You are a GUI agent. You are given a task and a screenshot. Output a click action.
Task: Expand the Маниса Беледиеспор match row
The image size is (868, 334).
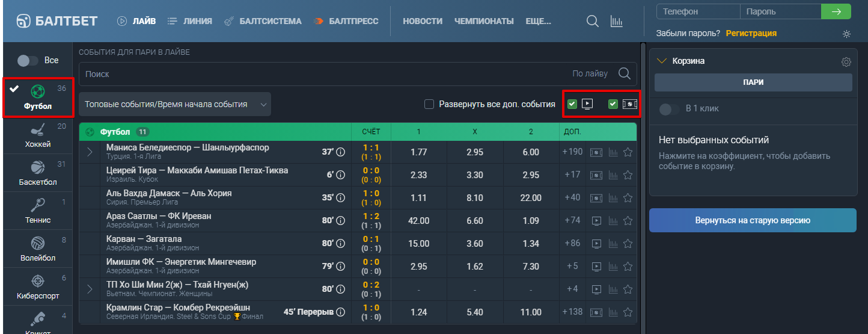click(90, 152)
